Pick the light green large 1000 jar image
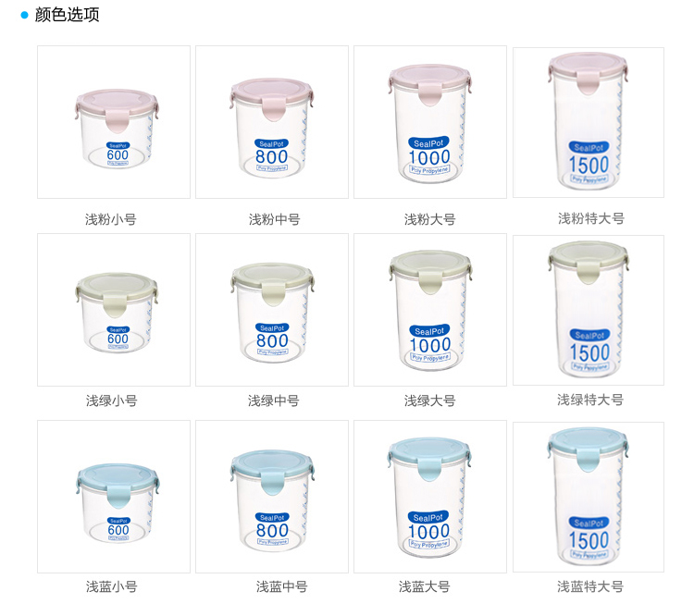Screen dimensions: 694x616 [430, 310]
